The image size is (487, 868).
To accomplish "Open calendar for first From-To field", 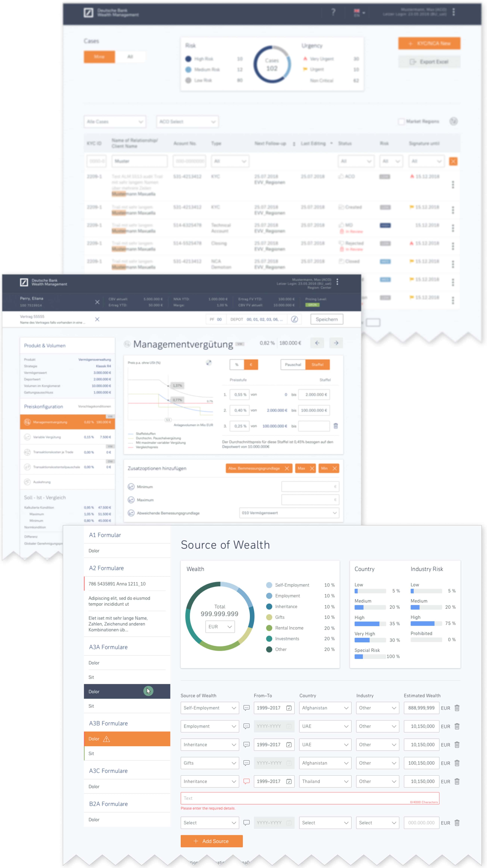I will tap(289, 708).
